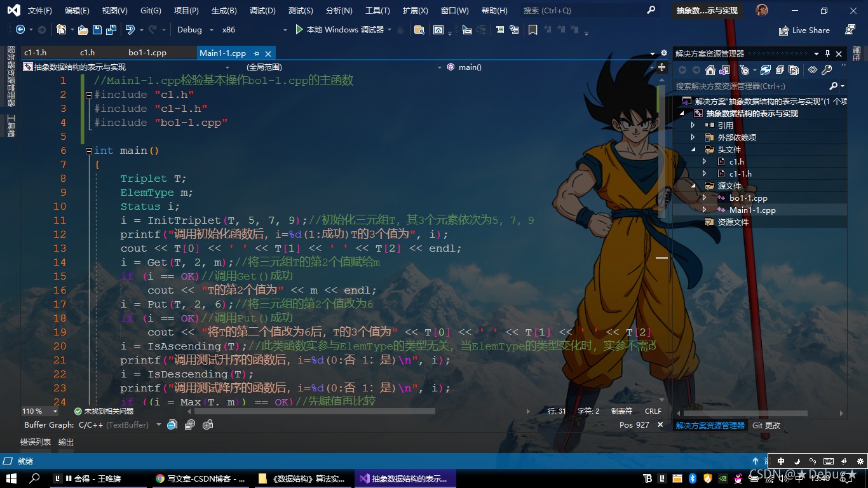Click the sync with active document icon
Screen dimensions: 868x488
(766, 70)
